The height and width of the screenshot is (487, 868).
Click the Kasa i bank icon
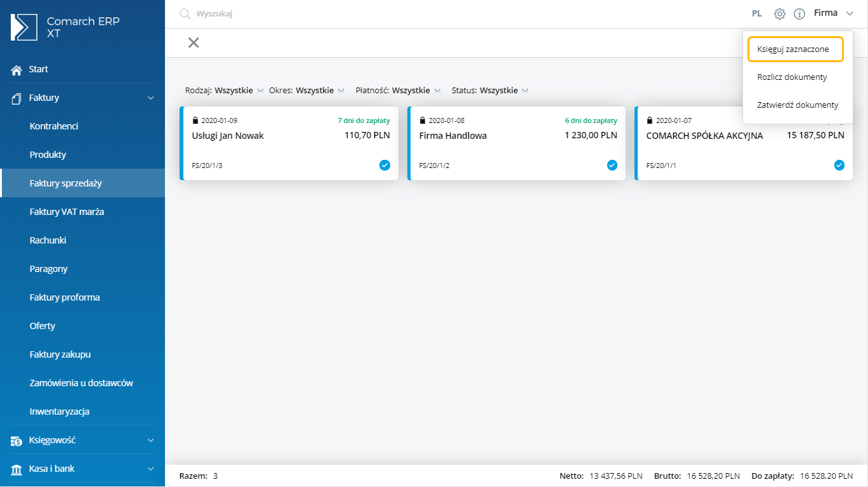pyautogui.click(x=17, y=469)
